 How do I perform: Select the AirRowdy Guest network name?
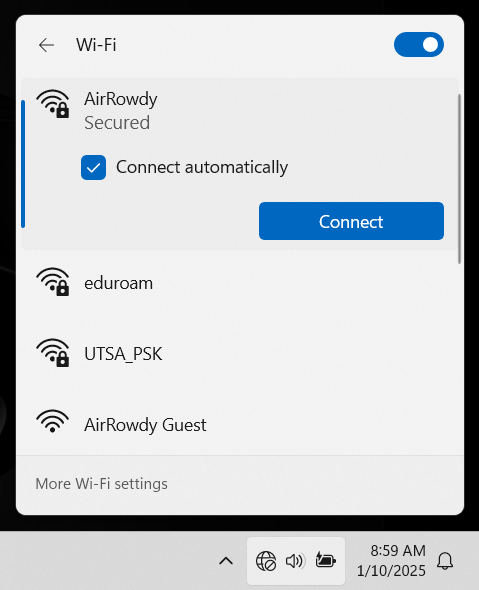(x=145, y=425)
